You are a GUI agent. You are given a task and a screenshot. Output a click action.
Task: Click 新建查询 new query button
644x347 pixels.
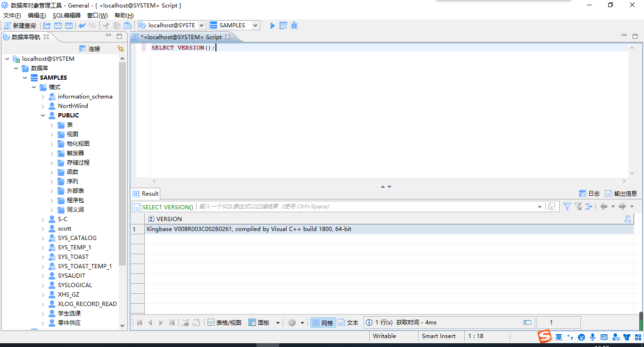(x=20, y=25)
